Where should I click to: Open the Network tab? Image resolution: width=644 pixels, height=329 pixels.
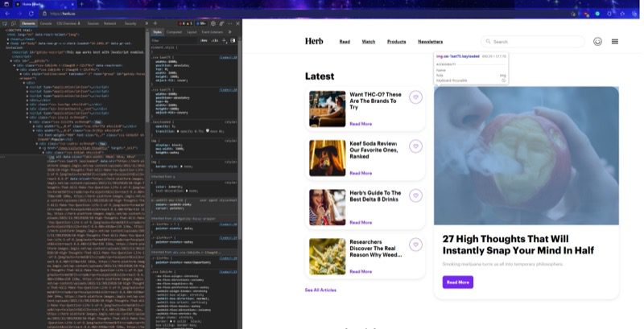point(109,24)
